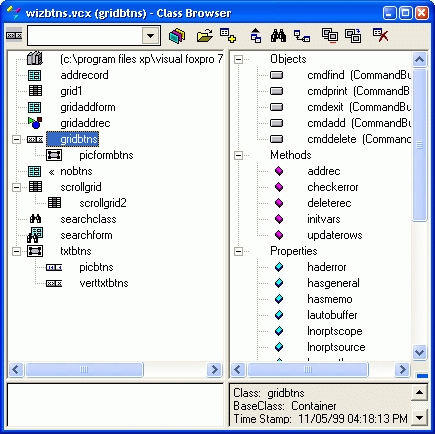Select the txtbtns class label
This screenshot has height=434, width=435.
coord(76,251)
